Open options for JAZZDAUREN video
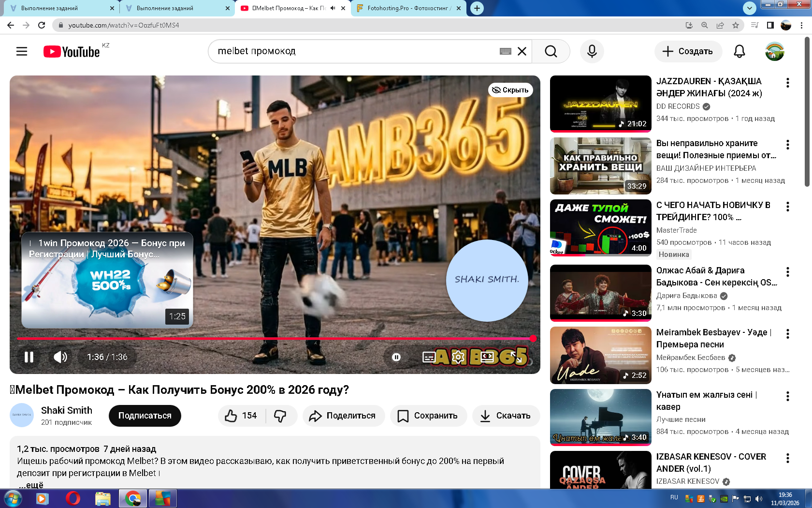 pos(788,83)
